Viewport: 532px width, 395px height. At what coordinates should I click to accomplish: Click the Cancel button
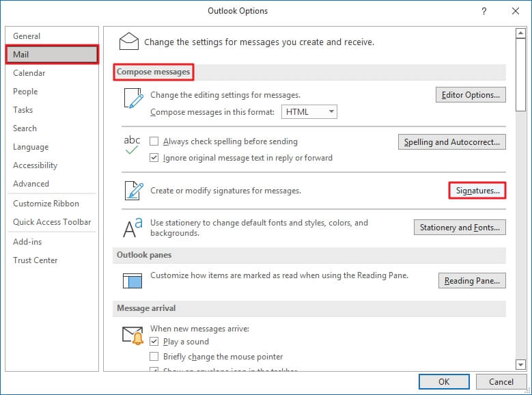pyautogui.click(x=501, y=382)
